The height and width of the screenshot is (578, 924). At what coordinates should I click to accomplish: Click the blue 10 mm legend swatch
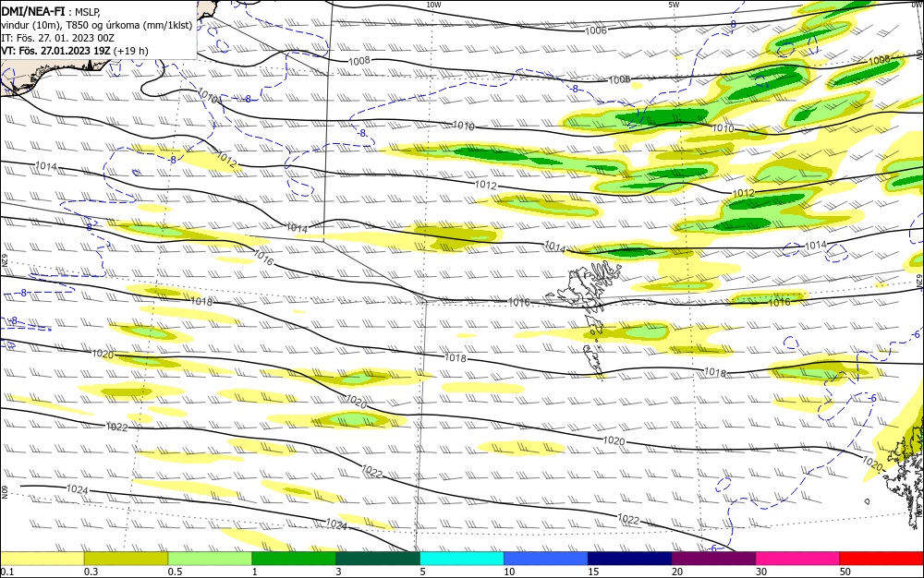tap(546, 559)
